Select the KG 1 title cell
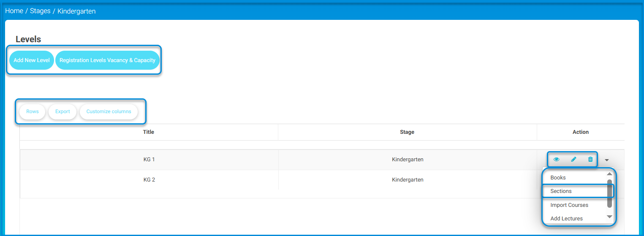This screenshot has height=236, width=644. tap(149, 160)
